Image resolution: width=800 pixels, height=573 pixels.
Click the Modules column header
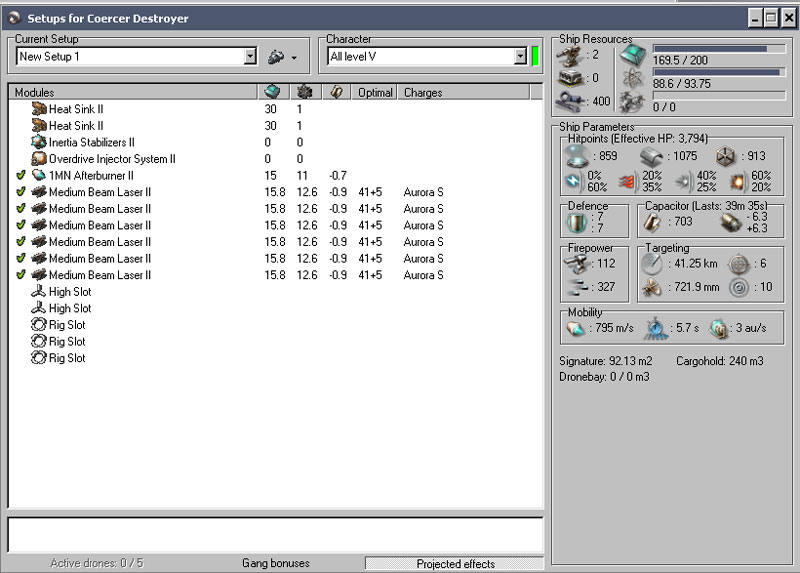click(x=134, y=92)
